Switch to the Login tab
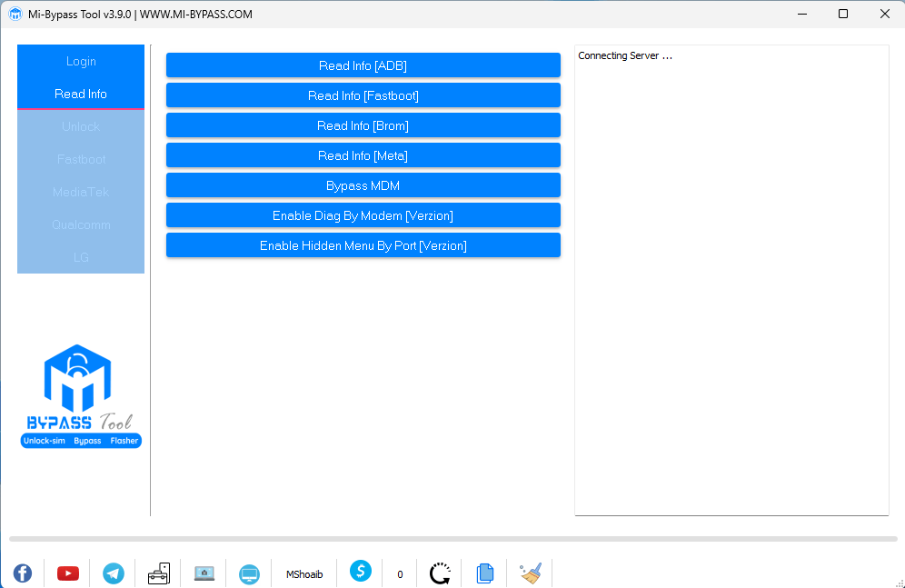 coord(81,61)
